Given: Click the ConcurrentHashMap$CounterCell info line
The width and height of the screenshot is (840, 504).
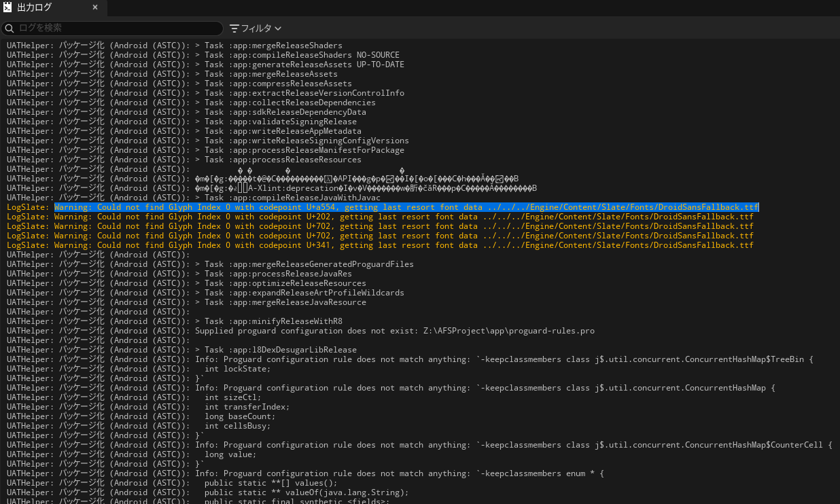Looking at the screenshot, I should (419, 445).
